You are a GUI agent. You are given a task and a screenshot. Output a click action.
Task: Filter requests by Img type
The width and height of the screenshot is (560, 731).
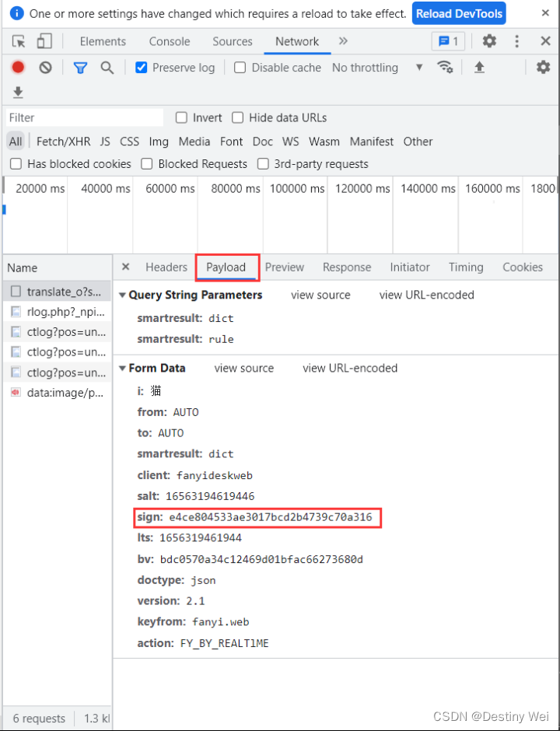[x=159, y=142]
